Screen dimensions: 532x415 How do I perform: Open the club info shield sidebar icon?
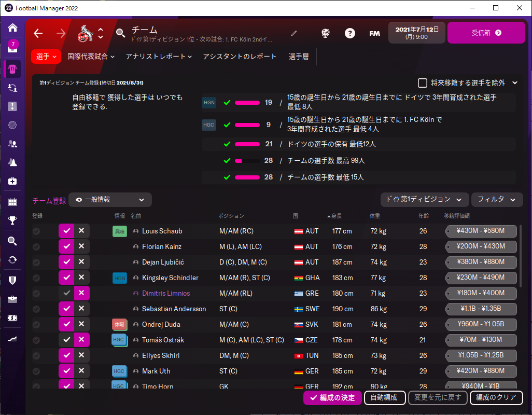pyautogui.click(x=12, y=280)
